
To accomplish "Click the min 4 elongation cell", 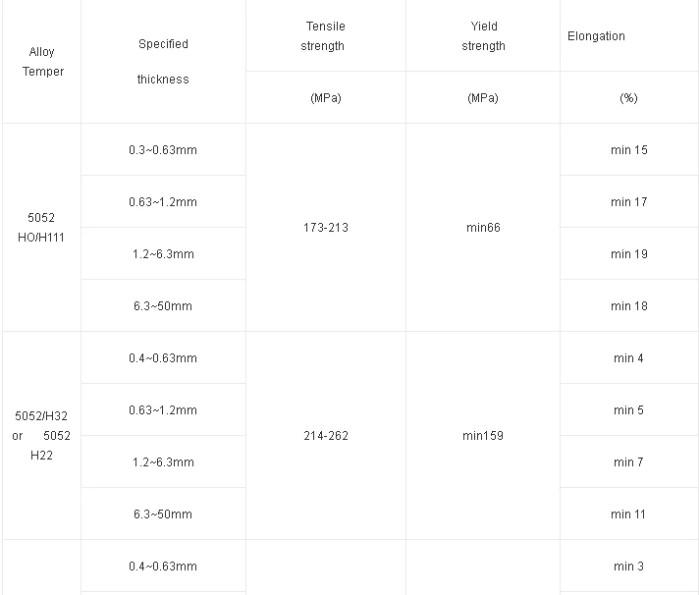I will (x=628, y=358).
